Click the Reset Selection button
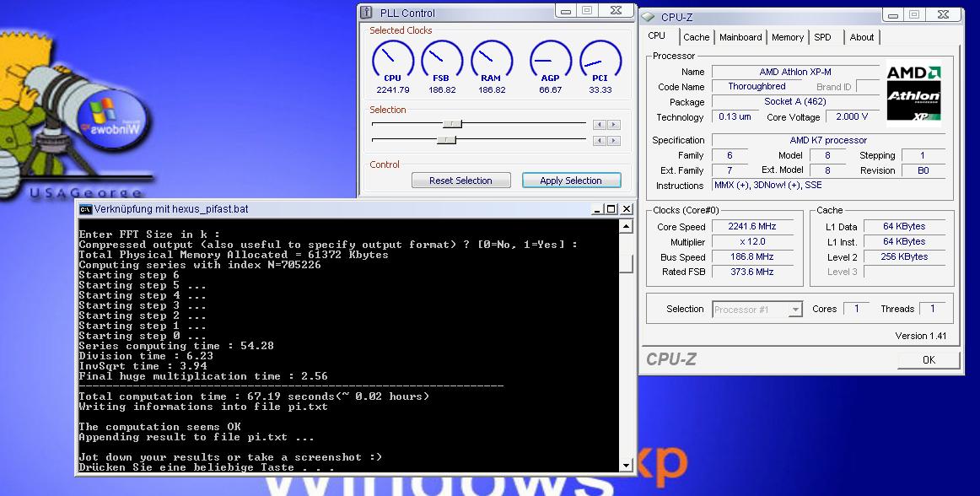The width and height of the screenshot is (980, 496). click(460, 181)
